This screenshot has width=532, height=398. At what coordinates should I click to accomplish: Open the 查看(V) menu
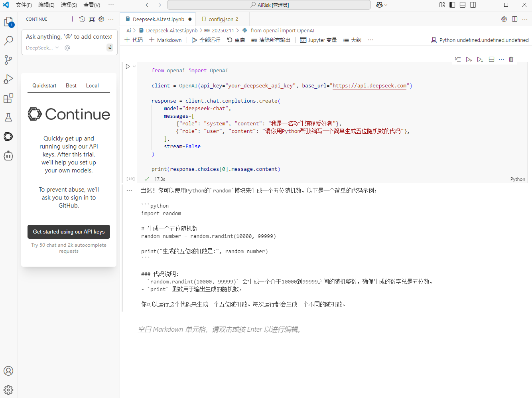[92, 5]
